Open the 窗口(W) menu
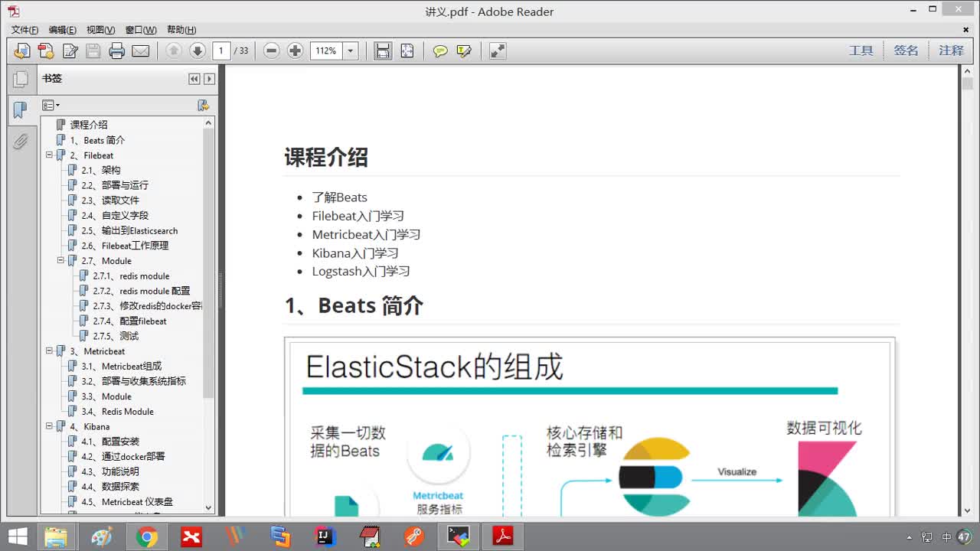The image size is (980, 551). 141,30
